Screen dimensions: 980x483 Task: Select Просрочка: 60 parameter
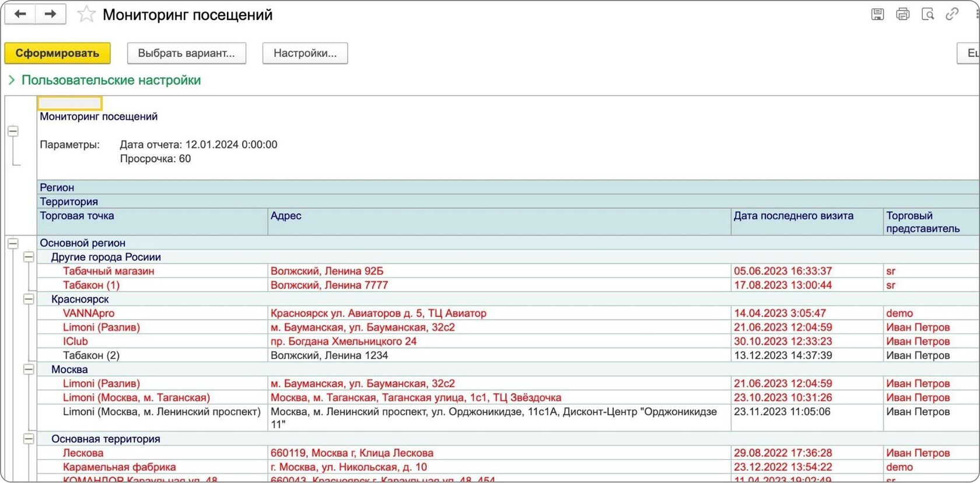tap(155, 159)
